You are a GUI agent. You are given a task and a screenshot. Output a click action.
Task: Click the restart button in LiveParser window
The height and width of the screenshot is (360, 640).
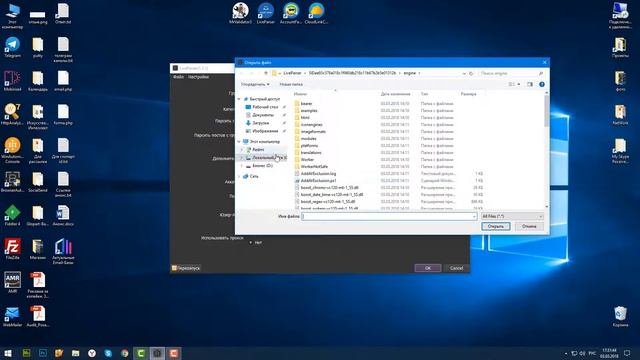186,268
